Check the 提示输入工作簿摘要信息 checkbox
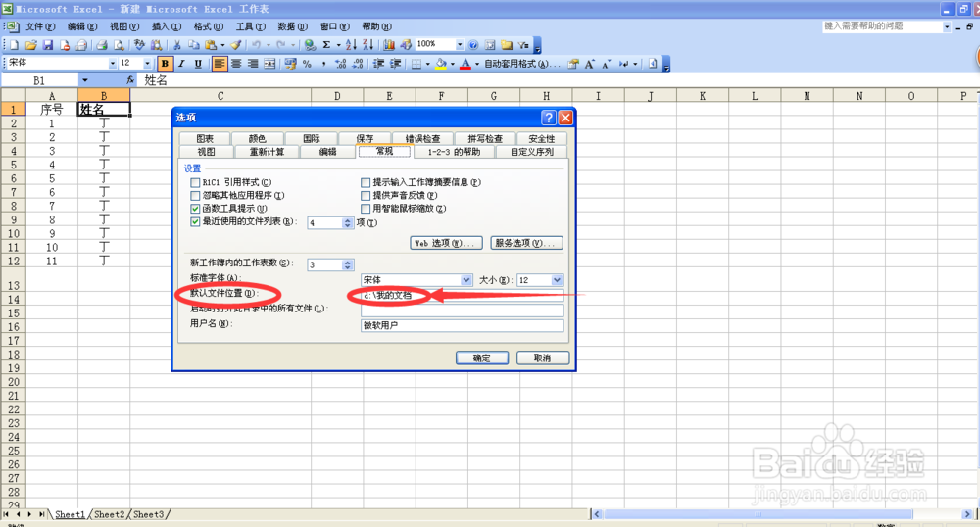Screen dimensions: 980x527 pyautogui.click(x=366, y=183)
